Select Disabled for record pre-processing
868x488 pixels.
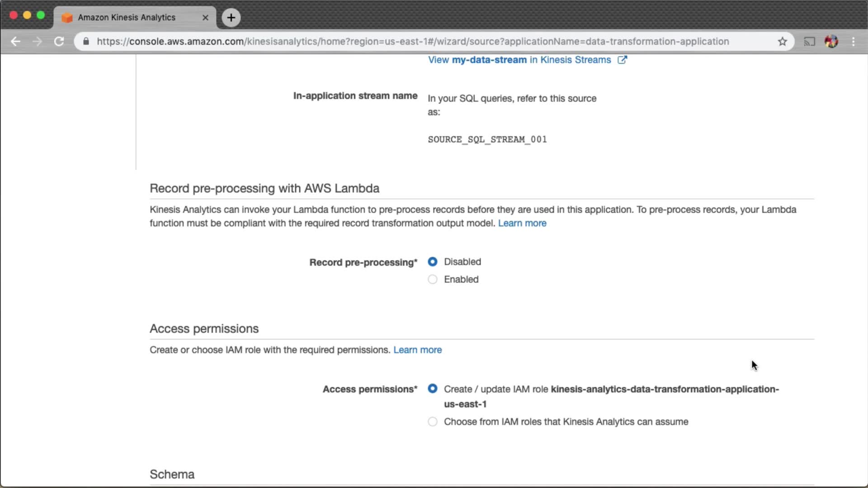click(433, 262)
